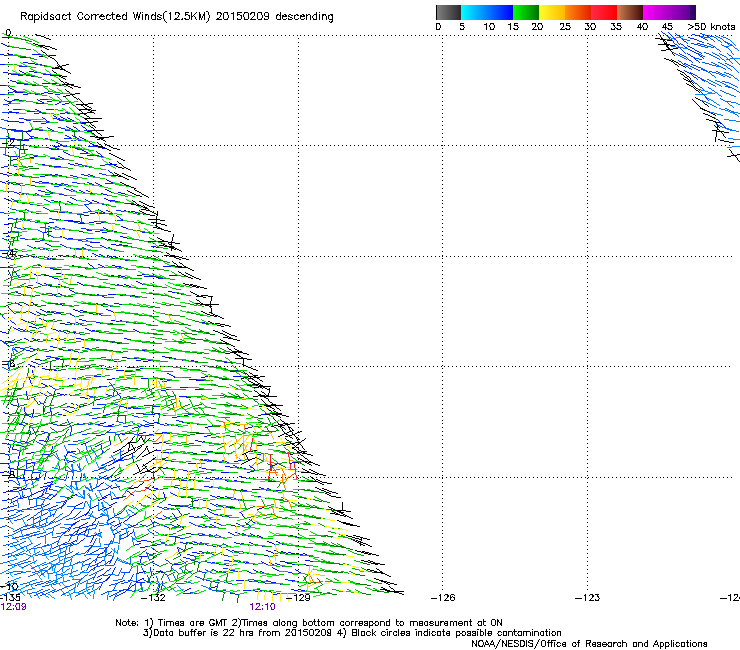Click the '15' legend scale number
The width and height of the screenshot is (740, 650).
tap(513, 27)
